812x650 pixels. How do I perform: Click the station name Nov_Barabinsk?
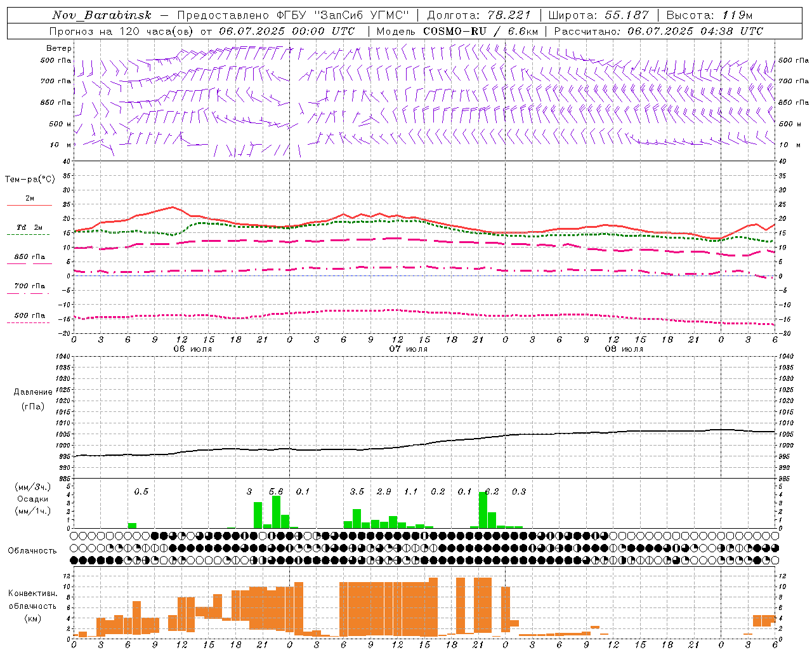click(x=101, y=15)
